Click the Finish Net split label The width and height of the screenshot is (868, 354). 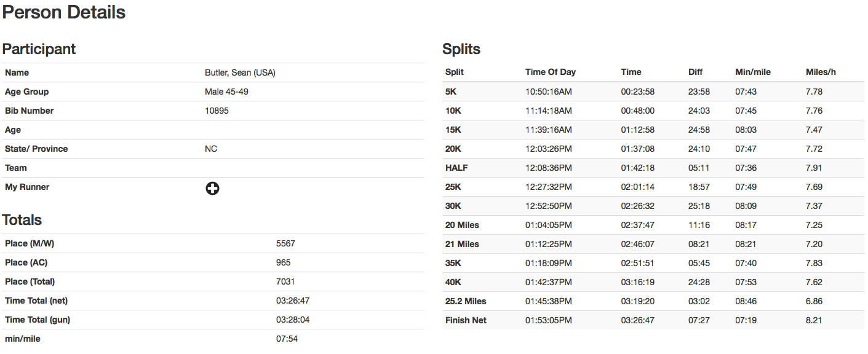click(x=466, y=320)
